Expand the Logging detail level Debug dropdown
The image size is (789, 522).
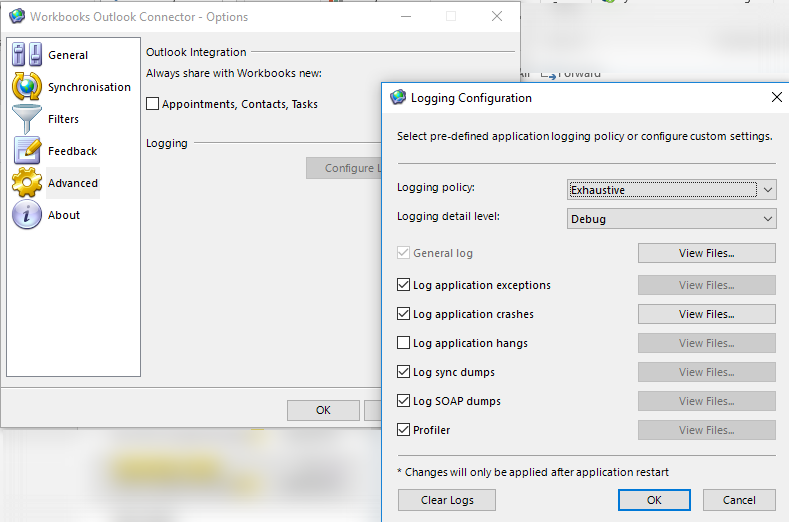coord(672,219)
